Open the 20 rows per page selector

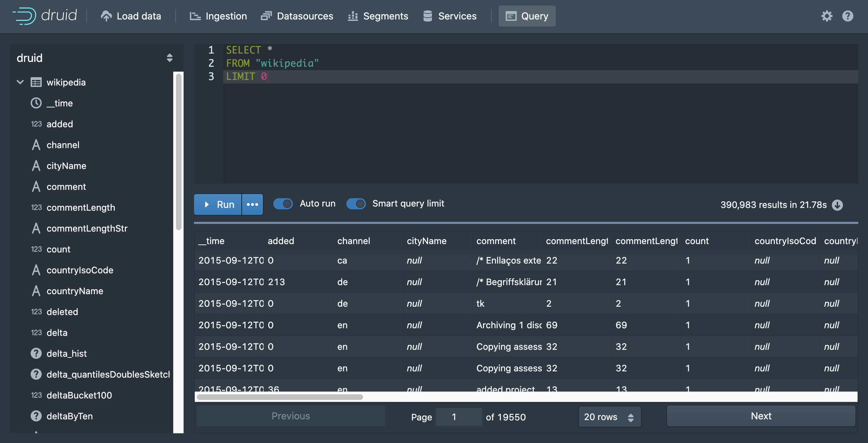(609, 416)
